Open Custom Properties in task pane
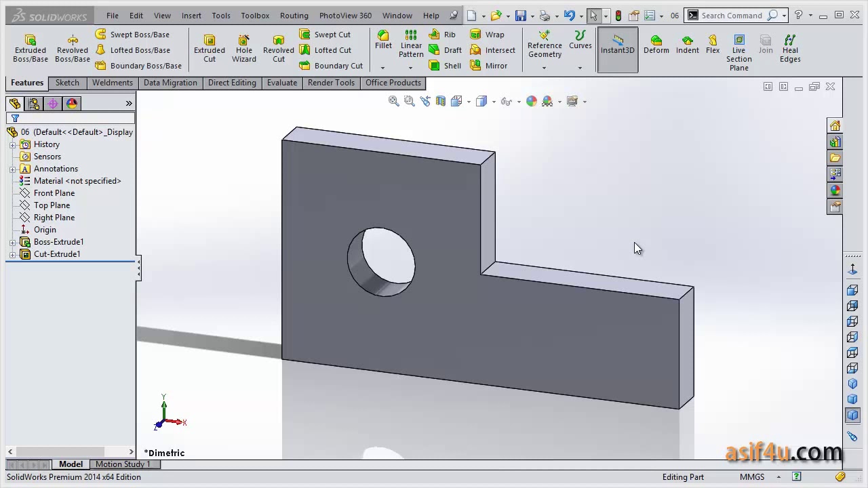The width and height of the screenshot is (868, 488). pyautogui.click(x=835, y=207)
